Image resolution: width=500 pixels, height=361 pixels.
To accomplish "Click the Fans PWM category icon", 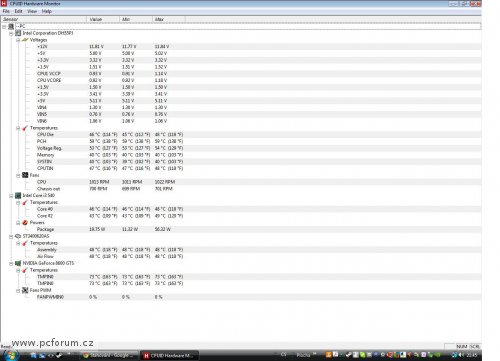I will coord(25,290).
